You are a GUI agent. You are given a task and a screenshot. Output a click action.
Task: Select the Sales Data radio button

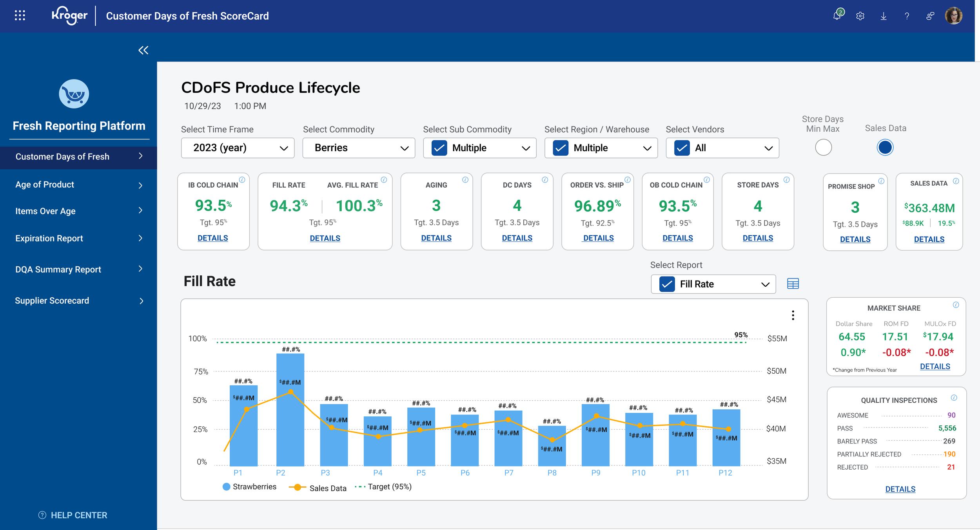click(x=885, y=148)
